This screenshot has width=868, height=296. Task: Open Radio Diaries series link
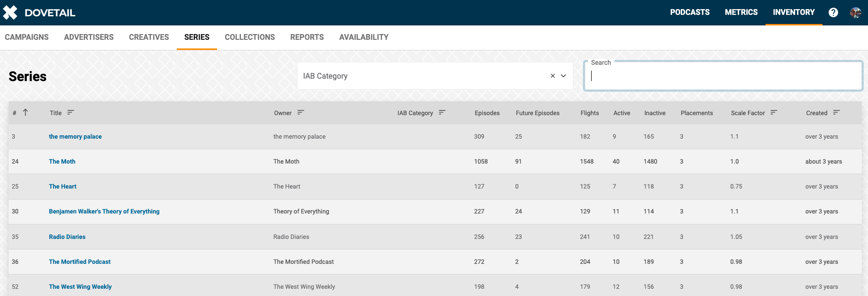click(67, 237)
